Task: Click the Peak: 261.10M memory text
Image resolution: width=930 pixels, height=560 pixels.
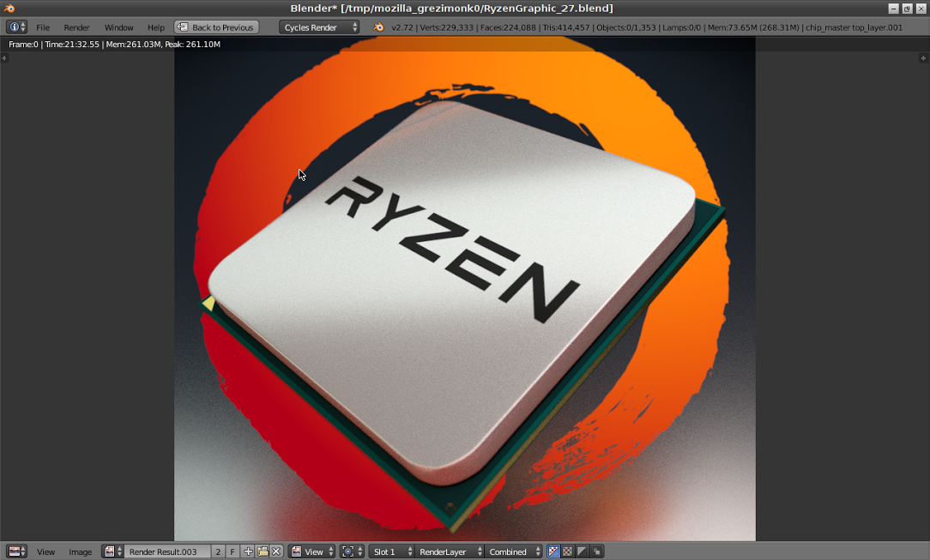Action: point(193,45)
